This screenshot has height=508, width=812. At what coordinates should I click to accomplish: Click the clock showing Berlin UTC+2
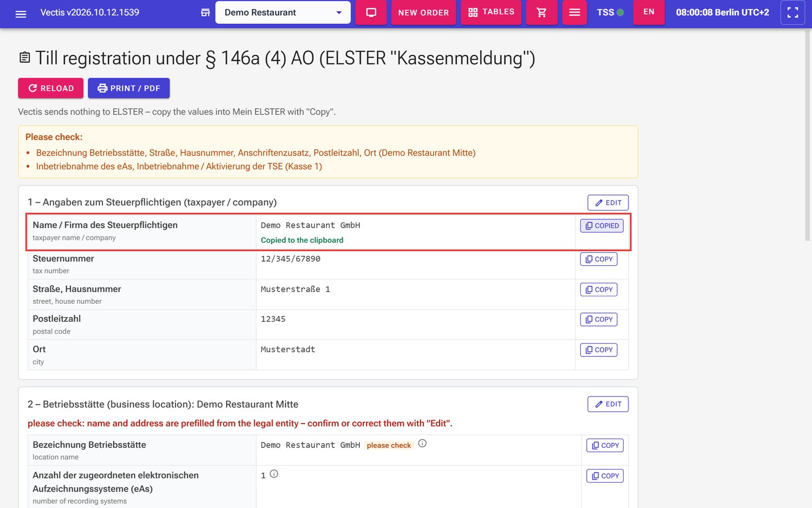pos(723,12)
